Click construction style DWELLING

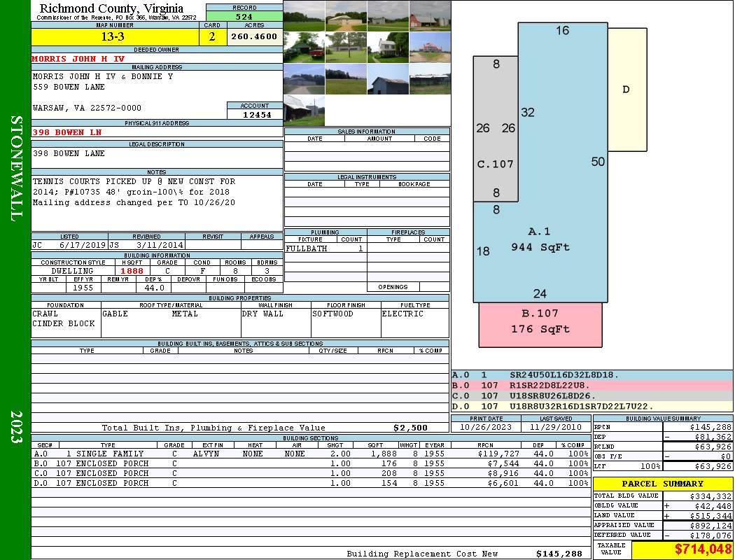tap(73, 271)
